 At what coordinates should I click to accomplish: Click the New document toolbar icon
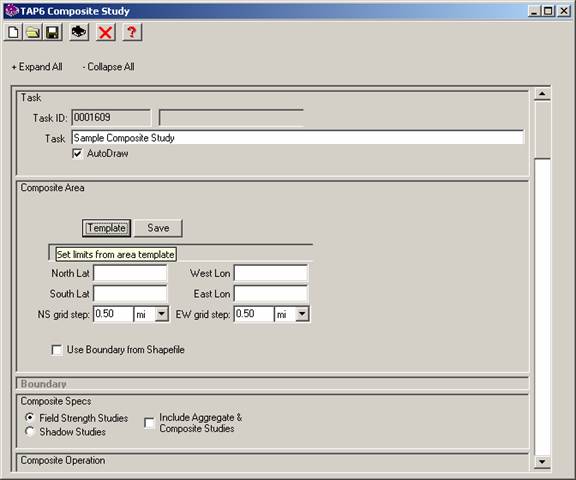[13, 32]
